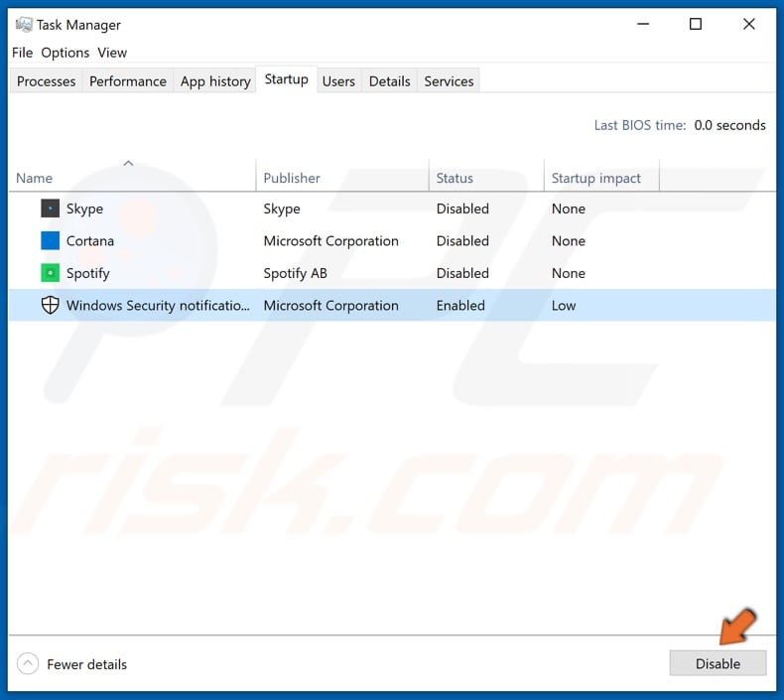This screenshot has width=784, height=700.
Task: Select the Startup tab
Action: (287, 79)
